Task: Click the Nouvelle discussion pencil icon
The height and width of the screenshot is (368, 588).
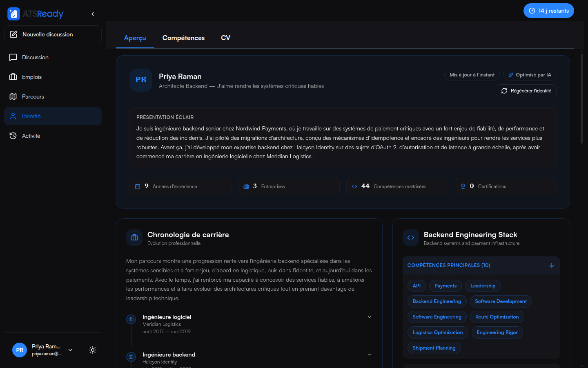Action: [x=13, y=34]
